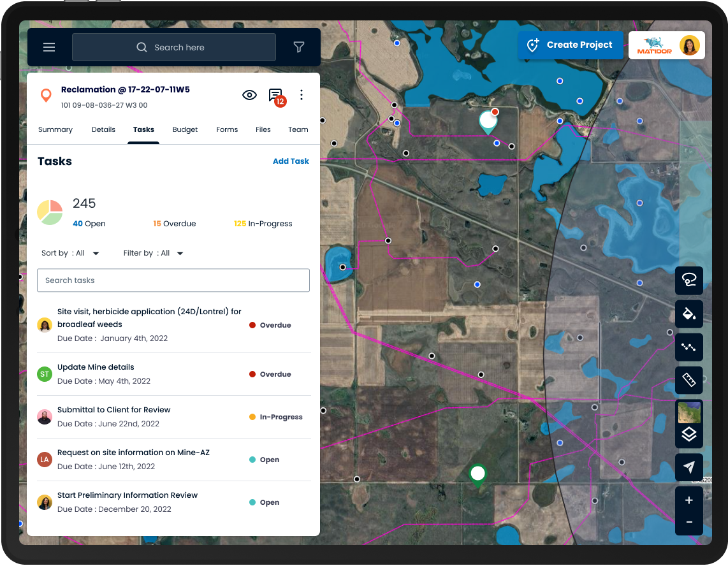
Task: Expand the Sort by dropdown
Action: 71,253
